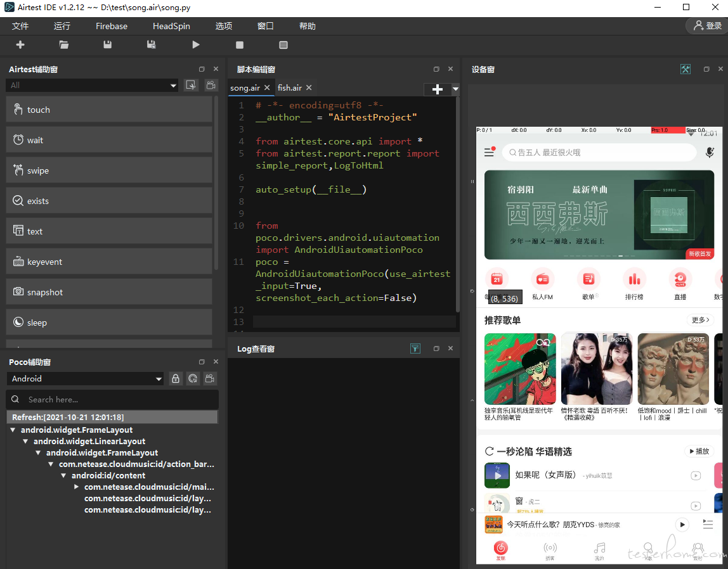Viewport: 728px width, 569px height.
Task: Click the save-all toolbar icon
Action: [151, 44]
